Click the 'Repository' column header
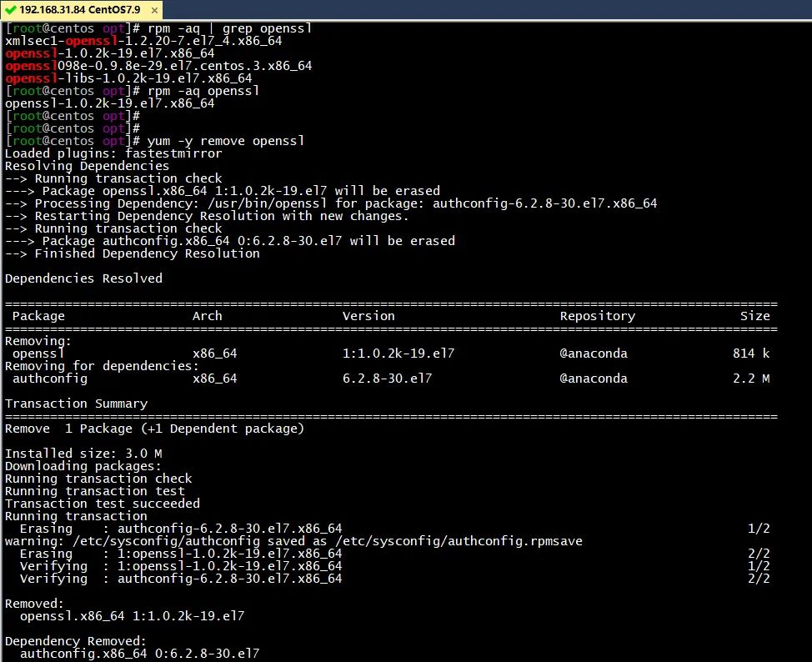 [x=598, y=316]
